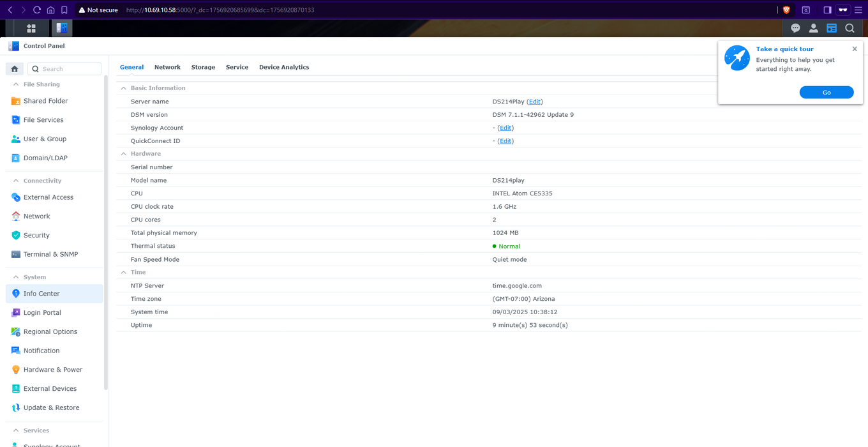
Task: Click 'Take a quick tour' heading
Action: click(x=784, y=49)
